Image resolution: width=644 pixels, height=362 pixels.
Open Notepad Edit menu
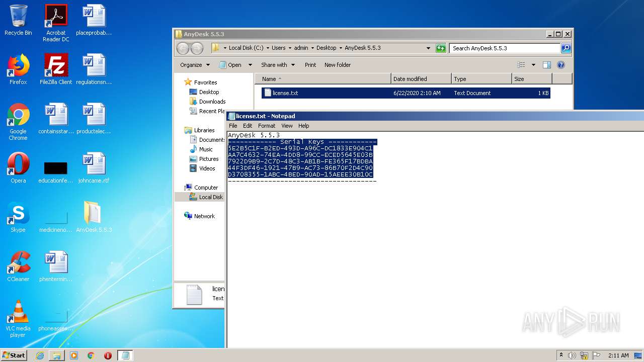(x=248, y=126)
